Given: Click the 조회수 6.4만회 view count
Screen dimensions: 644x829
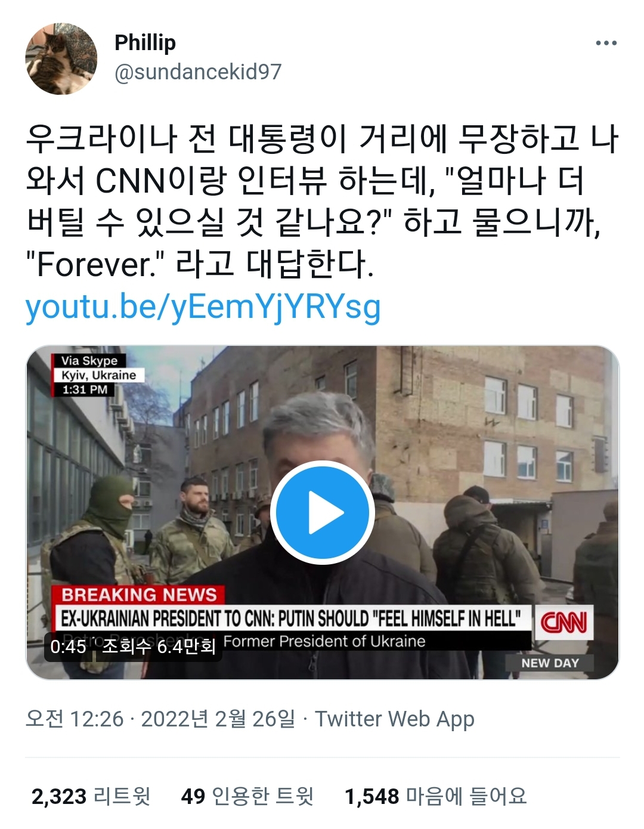Looking at the screenshot, I should (x=159, y=647).
